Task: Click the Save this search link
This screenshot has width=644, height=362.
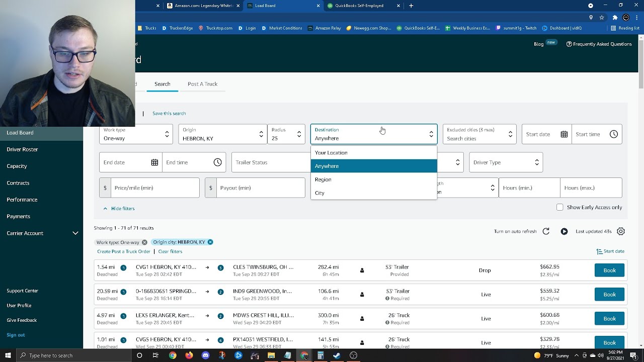Action: point(169,114)
